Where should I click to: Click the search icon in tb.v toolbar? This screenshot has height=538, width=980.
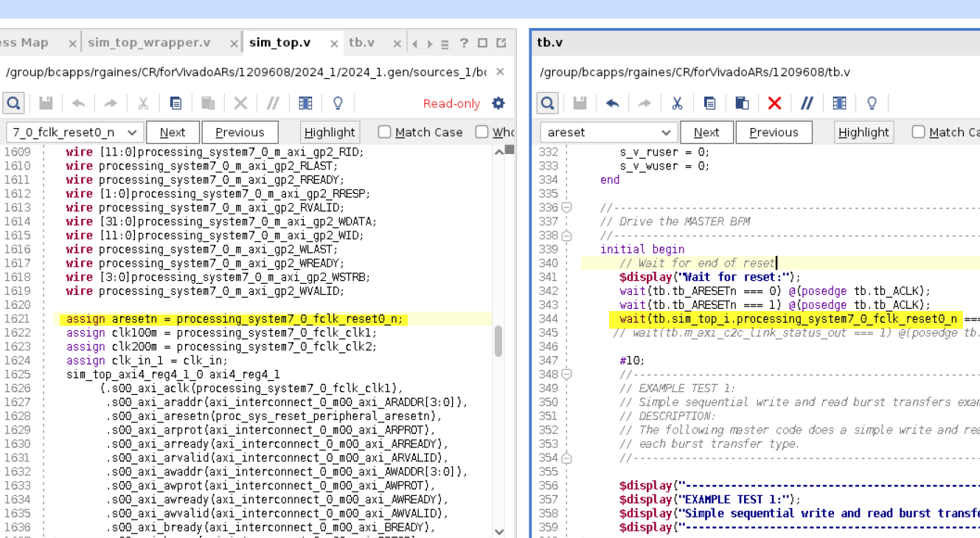547,103
